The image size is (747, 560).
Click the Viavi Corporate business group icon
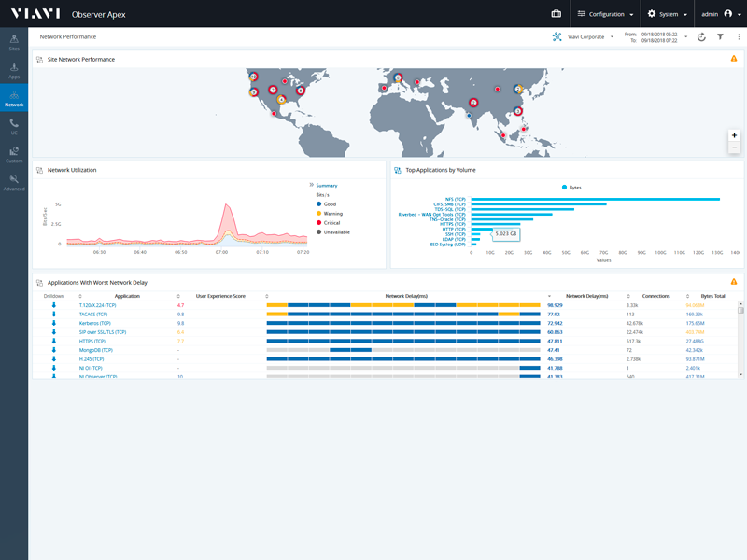557,36
